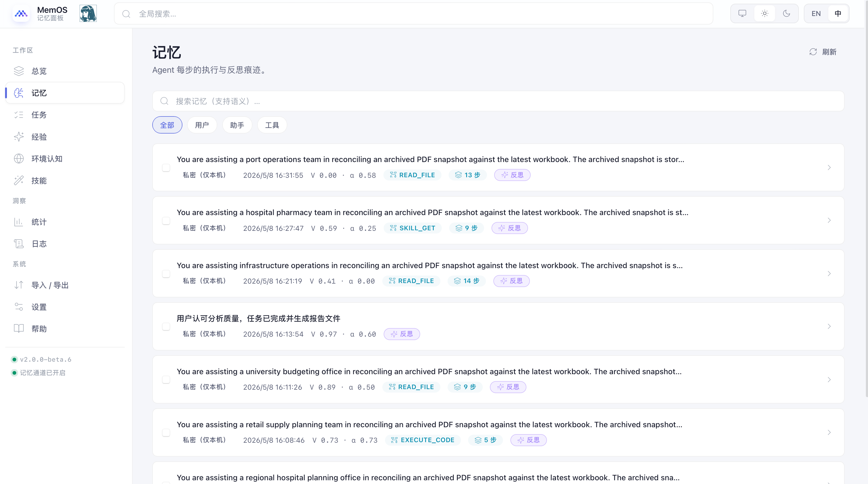
Task: Click 反思 badge on university budgeting memory
Action: pos(508,387)
